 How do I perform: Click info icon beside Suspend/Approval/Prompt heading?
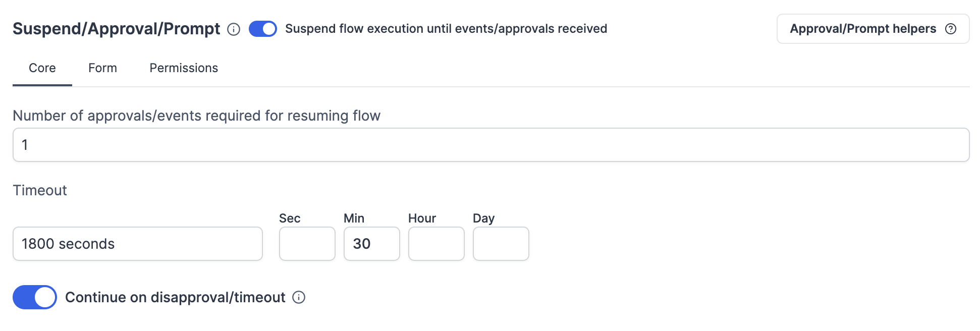(x=234, y=29)
